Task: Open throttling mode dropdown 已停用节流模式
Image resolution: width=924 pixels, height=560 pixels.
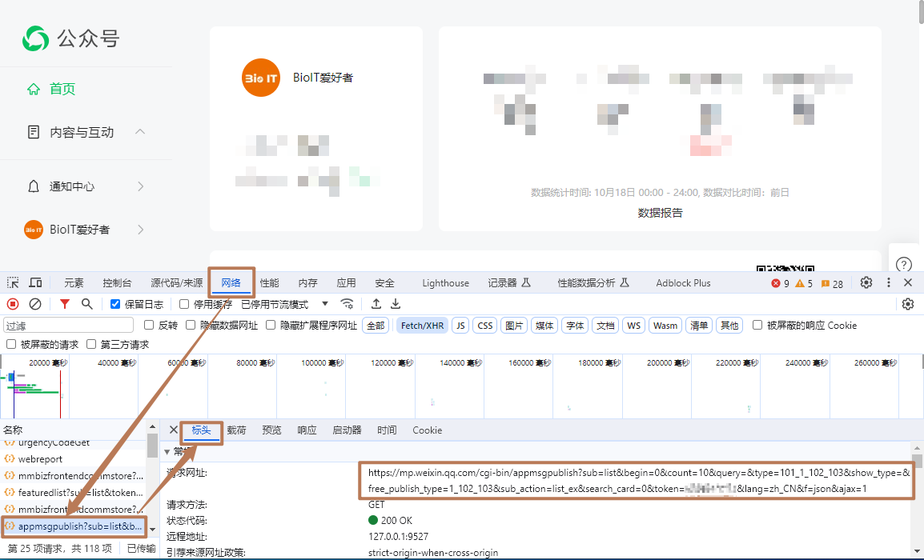Action: click(284, 304)
